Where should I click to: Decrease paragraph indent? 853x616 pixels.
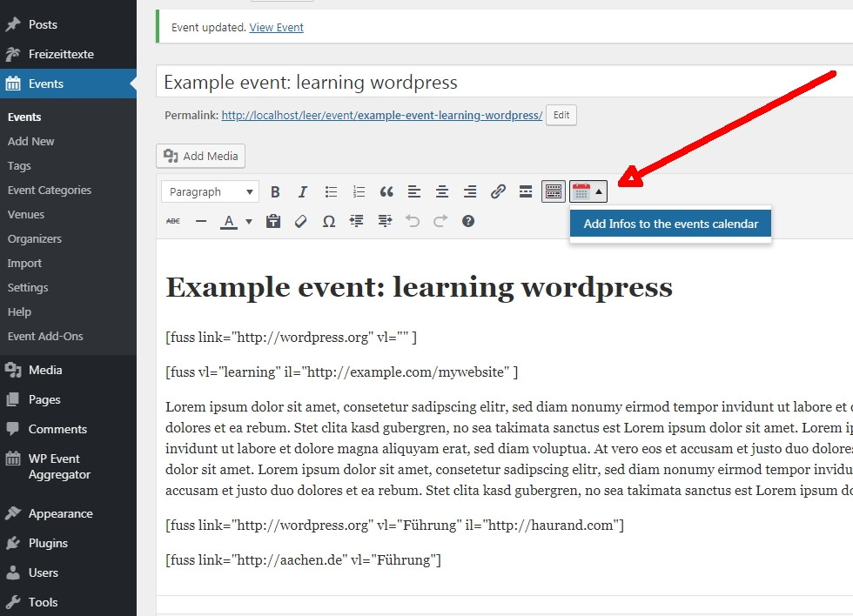click(x=356, y=221)
